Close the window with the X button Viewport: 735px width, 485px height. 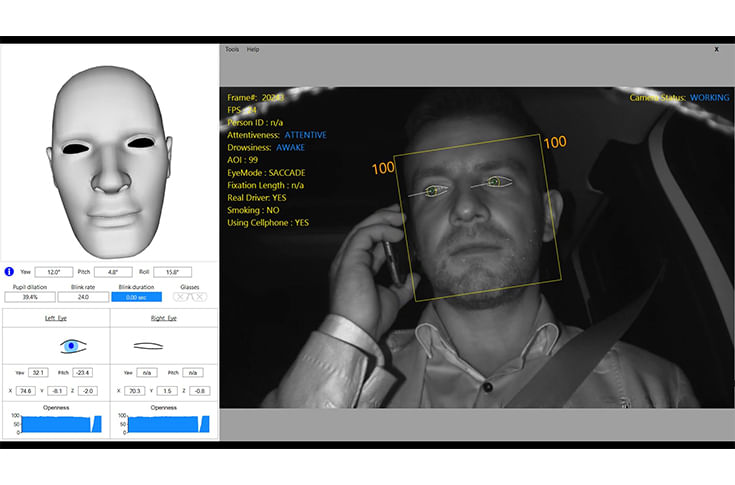pos(716,49)
